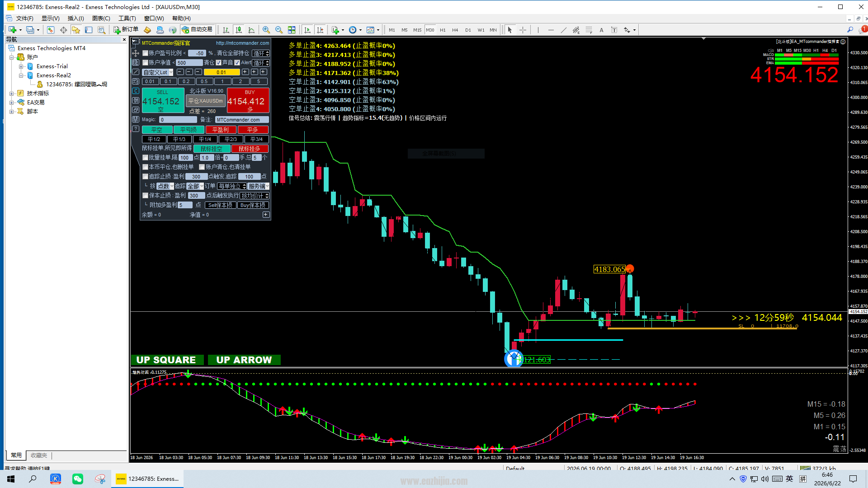The image size is (868, 488).
Task: Open the Strategy Tester magnifier icon
Action: point(102,30)
